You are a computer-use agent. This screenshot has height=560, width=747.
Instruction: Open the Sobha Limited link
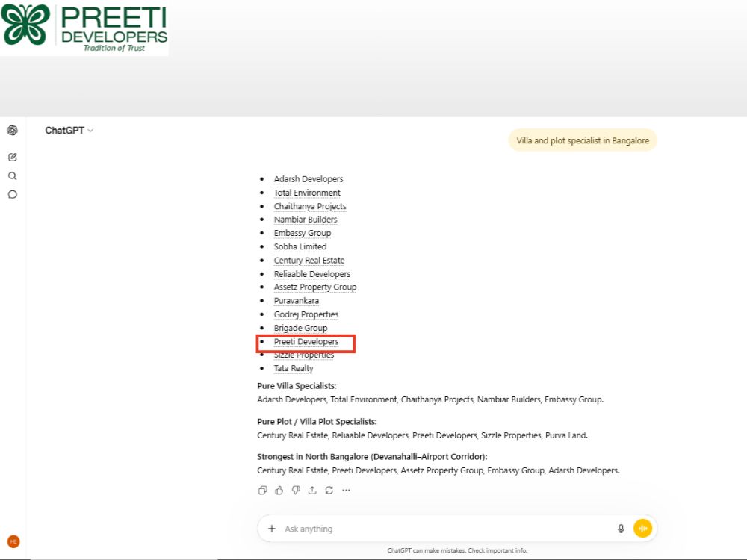[x=300, y=246]
